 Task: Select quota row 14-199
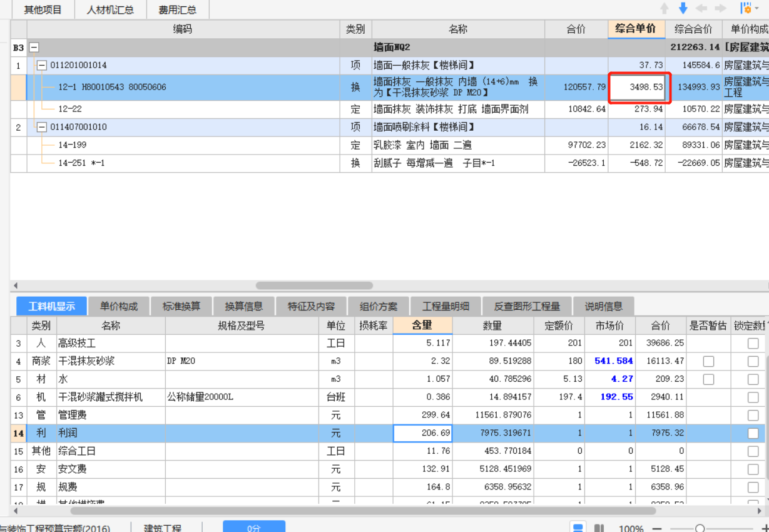pos(73,145)
